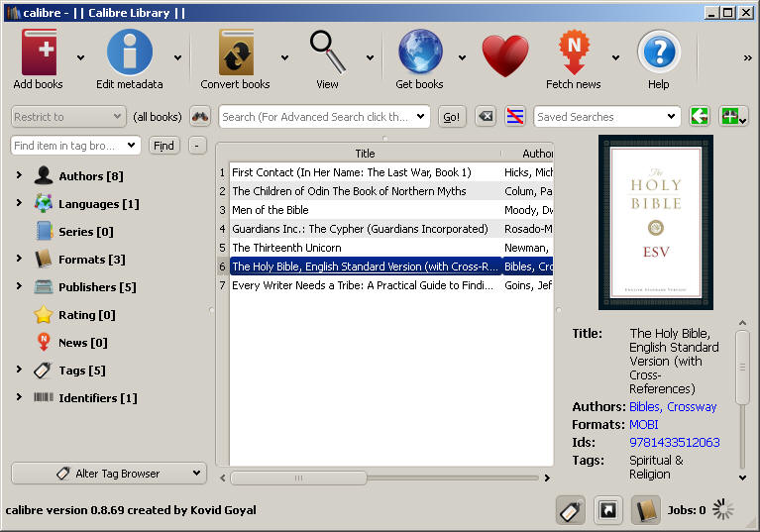Click the green copy saved search icon
The height and width of the screenshot is (532, 760).
(700, 117)
